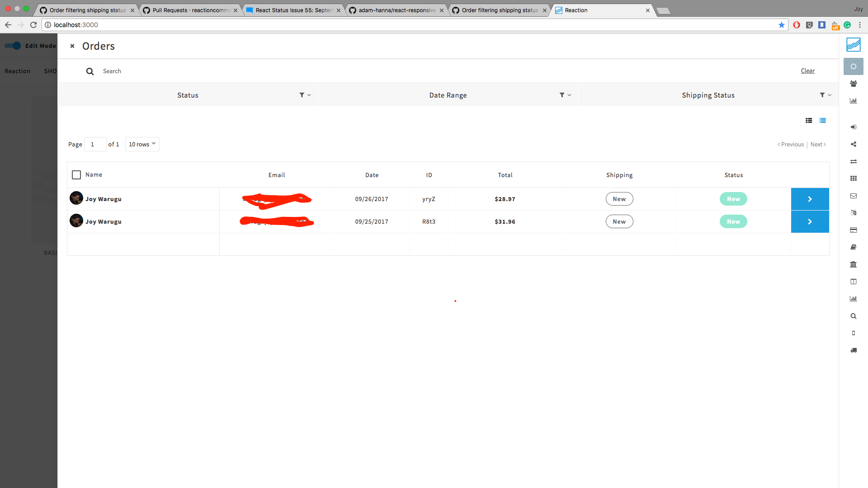Open the shipping truck sidebar icon

pyautogui.click(x=853, y=350)
